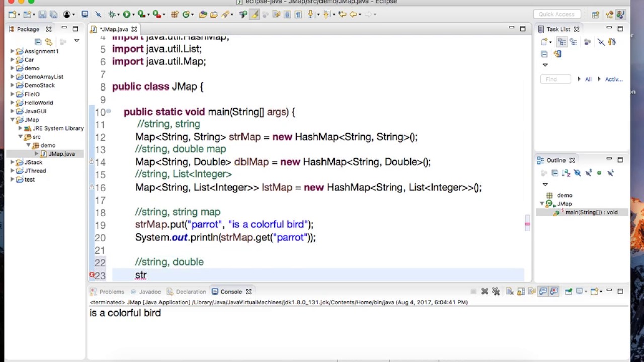The height and width of the screenshot is (362, 644).
Task: Toggle Hide Non-Public Members green dot
Action: pos(599,173)
